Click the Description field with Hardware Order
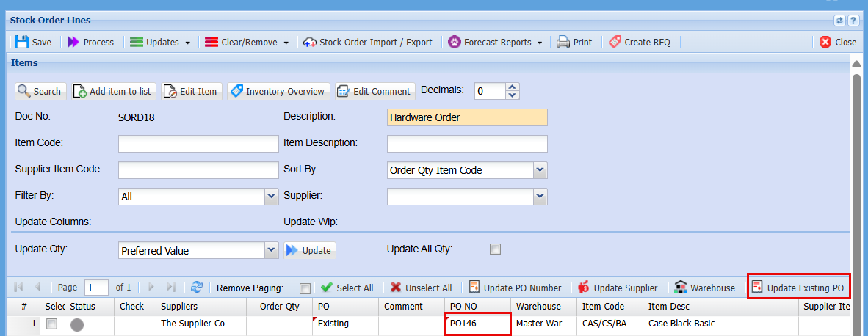 (x=467, y=117)
